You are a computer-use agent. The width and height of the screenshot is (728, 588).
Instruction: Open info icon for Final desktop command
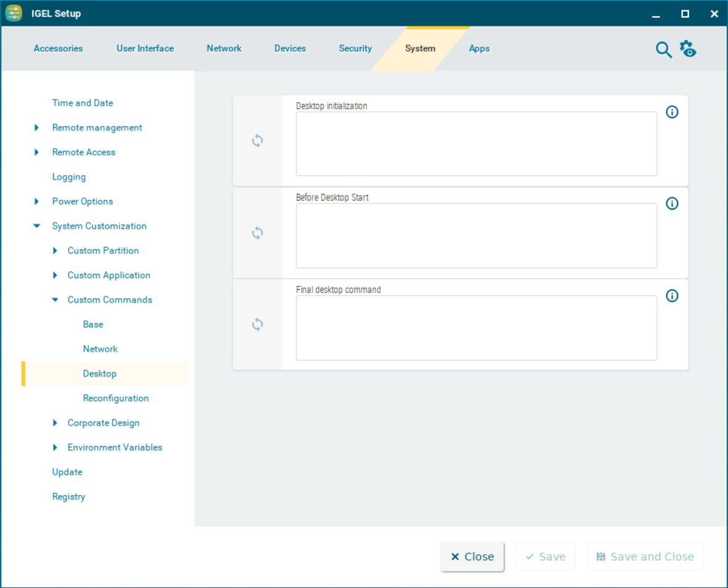[672, 296]
